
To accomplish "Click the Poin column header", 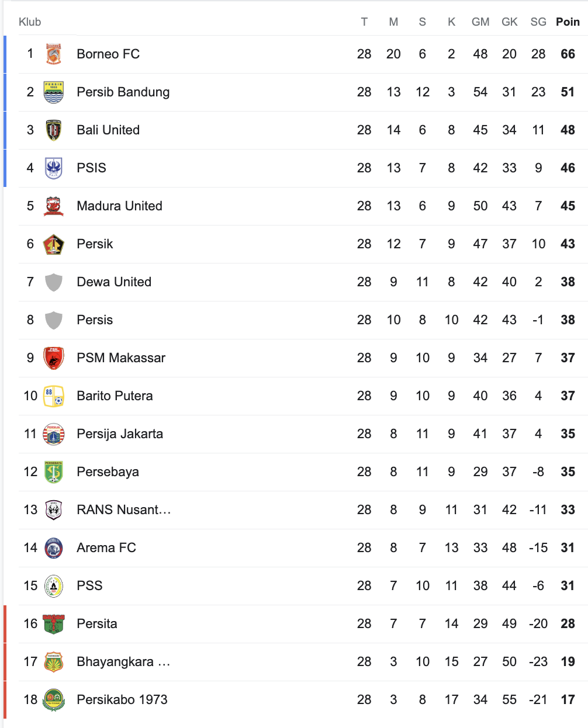I will tap(568, 22).
